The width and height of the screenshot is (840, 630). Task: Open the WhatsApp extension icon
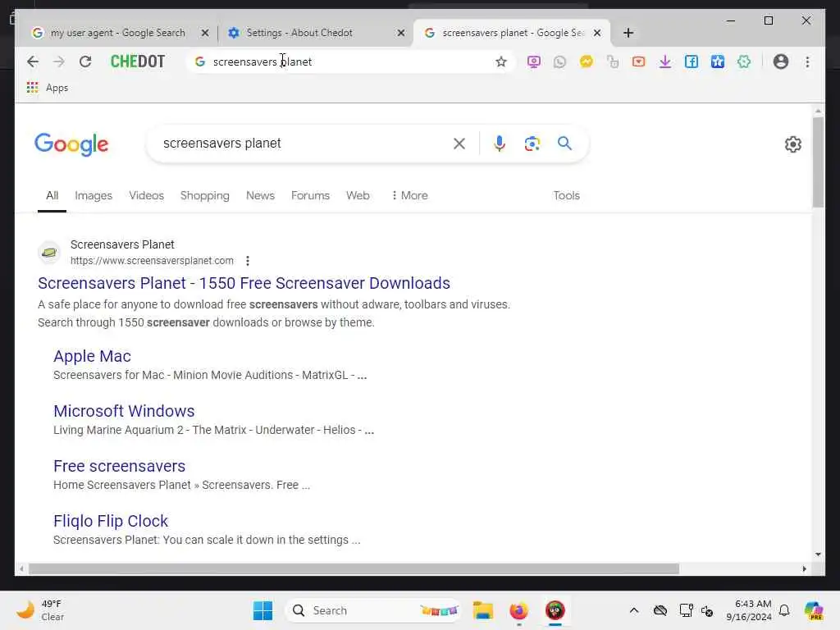coord(559,62)
